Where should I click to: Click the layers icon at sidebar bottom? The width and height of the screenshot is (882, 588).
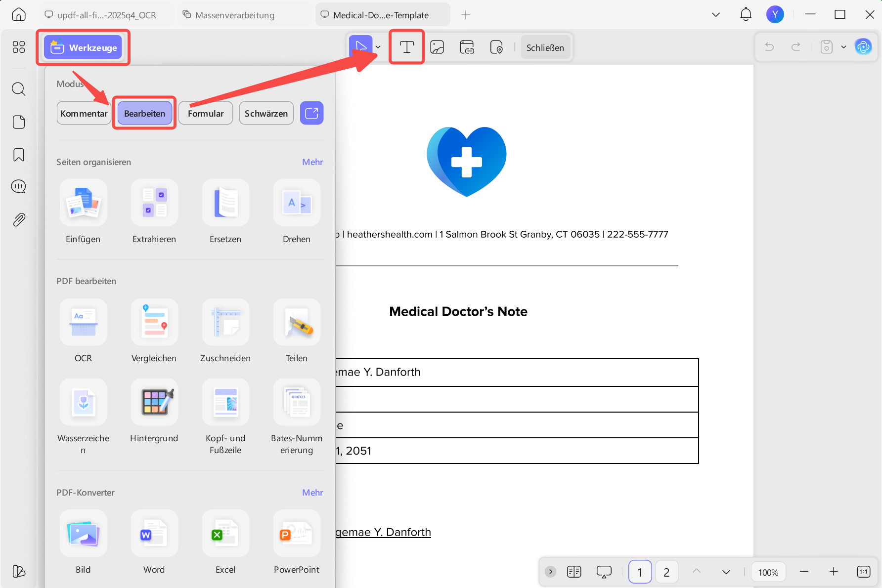pos(19,571)
